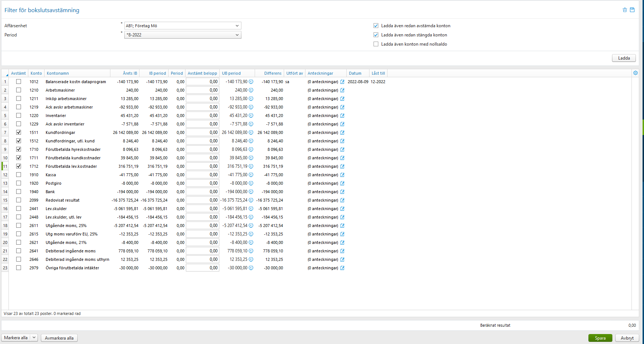Click the Ladda button
644x344 pixels.
624,58
